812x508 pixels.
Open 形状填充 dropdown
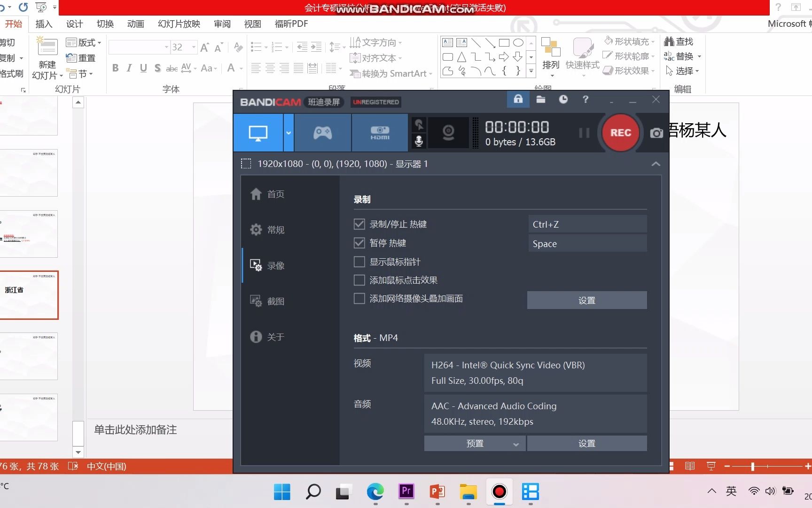point(630,41)
